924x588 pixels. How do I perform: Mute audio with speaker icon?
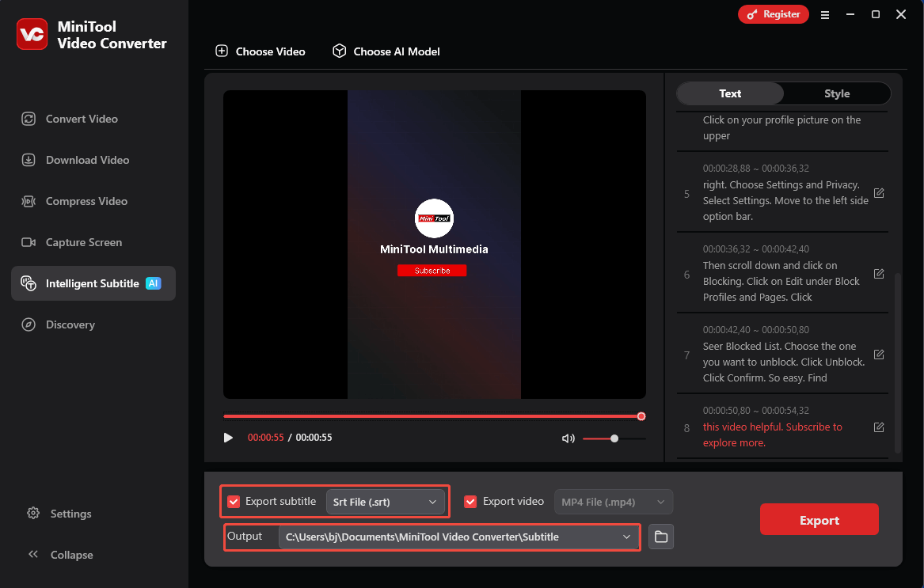(568, 438)
